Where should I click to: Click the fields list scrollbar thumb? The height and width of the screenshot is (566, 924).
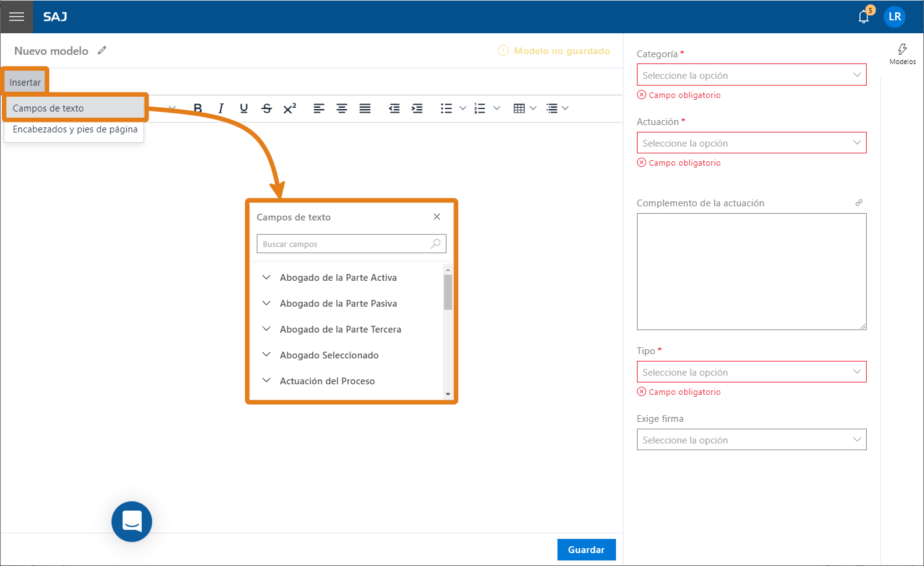pos(448,292)
